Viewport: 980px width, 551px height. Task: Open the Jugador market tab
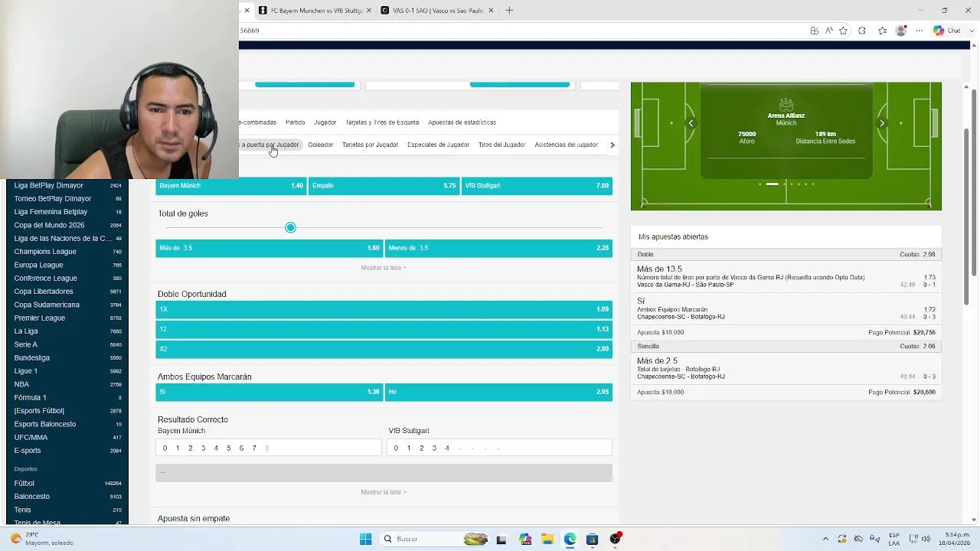(x=325, y=122)
